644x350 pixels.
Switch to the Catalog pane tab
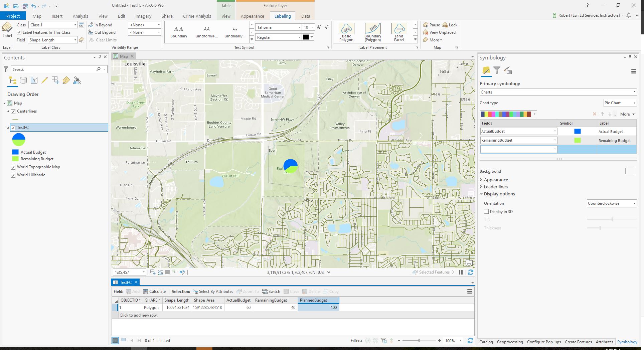click(x=486, y=342)
